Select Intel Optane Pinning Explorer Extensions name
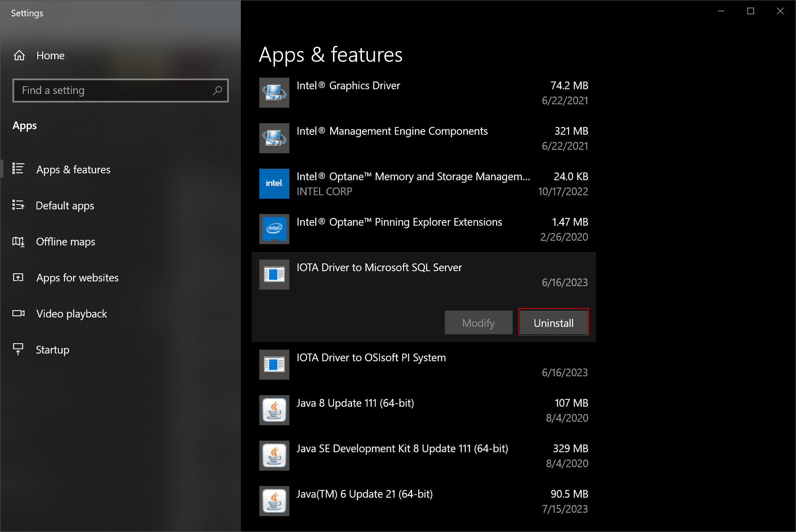Viewport: 796px width, 532px height. tap(399, 222)
